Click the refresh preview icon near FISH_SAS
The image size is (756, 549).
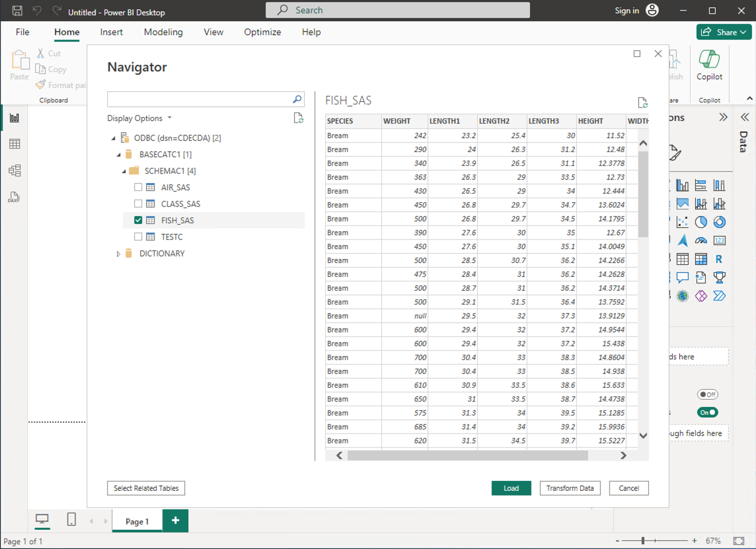(642, 102)
